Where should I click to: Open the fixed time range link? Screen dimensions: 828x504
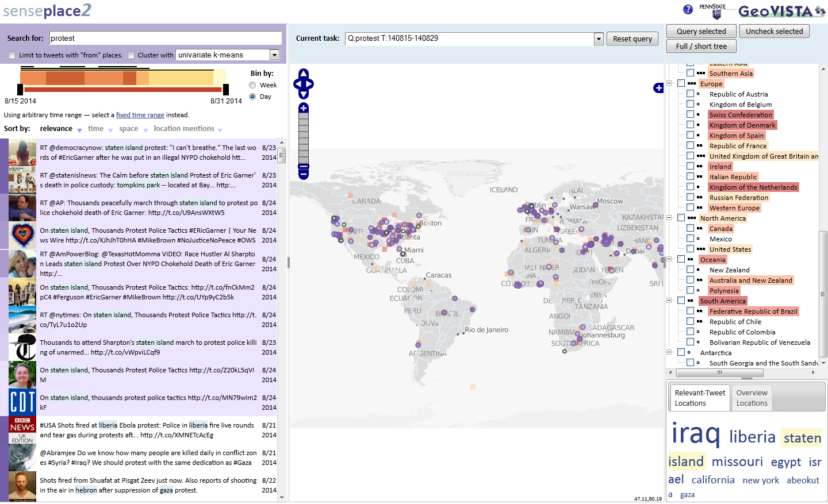140,114
